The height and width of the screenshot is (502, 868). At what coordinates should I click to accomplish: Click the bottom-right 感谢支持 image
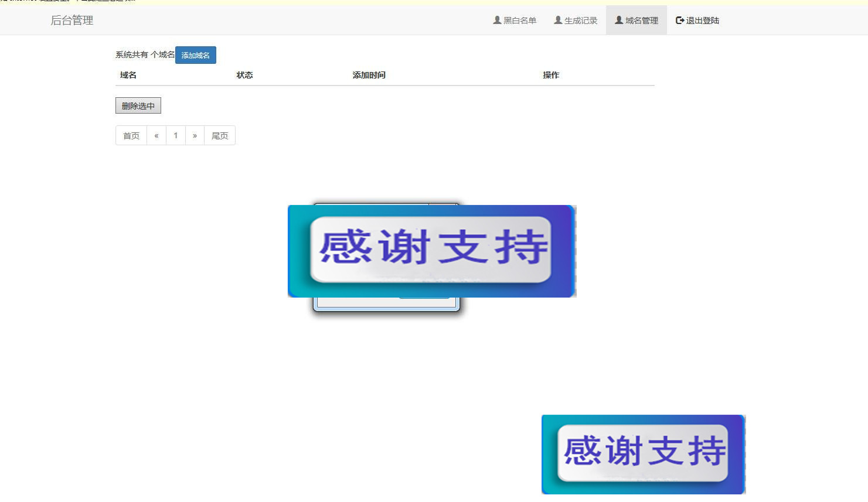click(643, 453)
